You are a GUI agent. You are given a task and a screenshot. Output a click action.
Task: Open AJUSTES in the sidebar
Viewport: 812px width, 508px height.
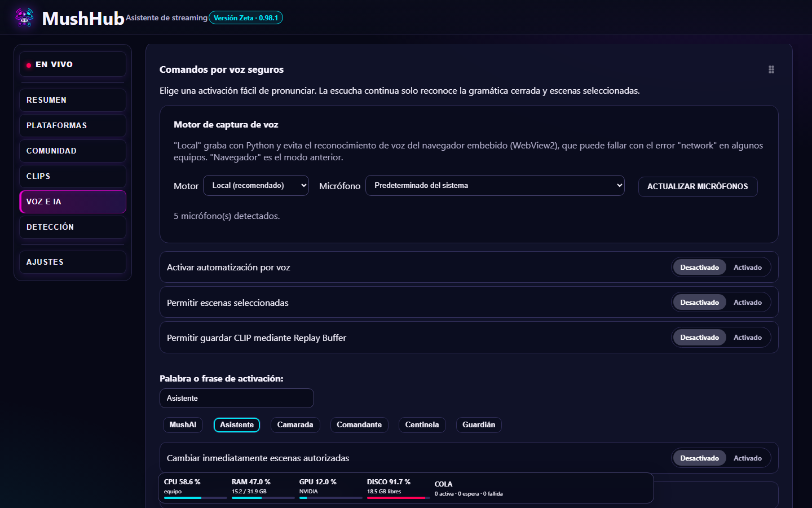tap(73, 262)
